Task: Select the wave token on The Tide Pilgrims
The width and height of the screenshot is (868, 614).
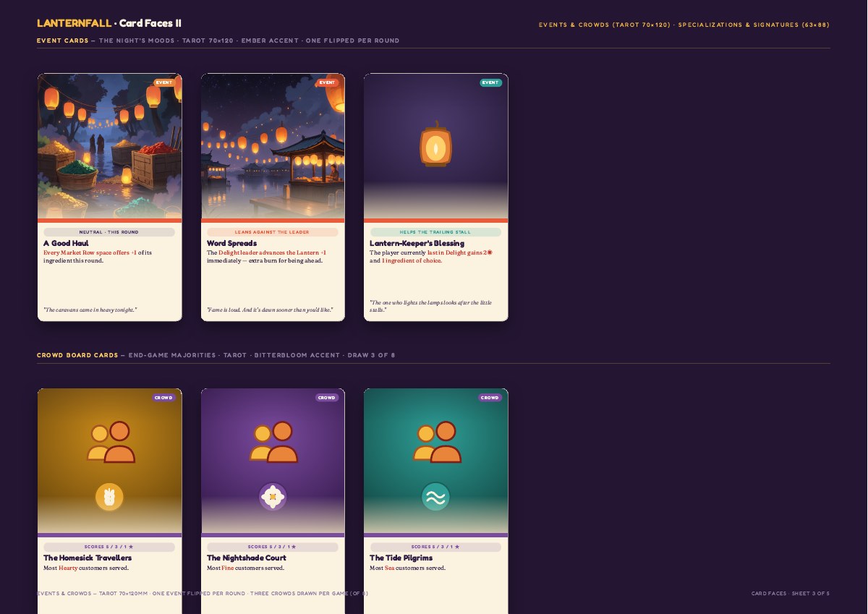Action: pyautogui.click(x=435, y=498)
